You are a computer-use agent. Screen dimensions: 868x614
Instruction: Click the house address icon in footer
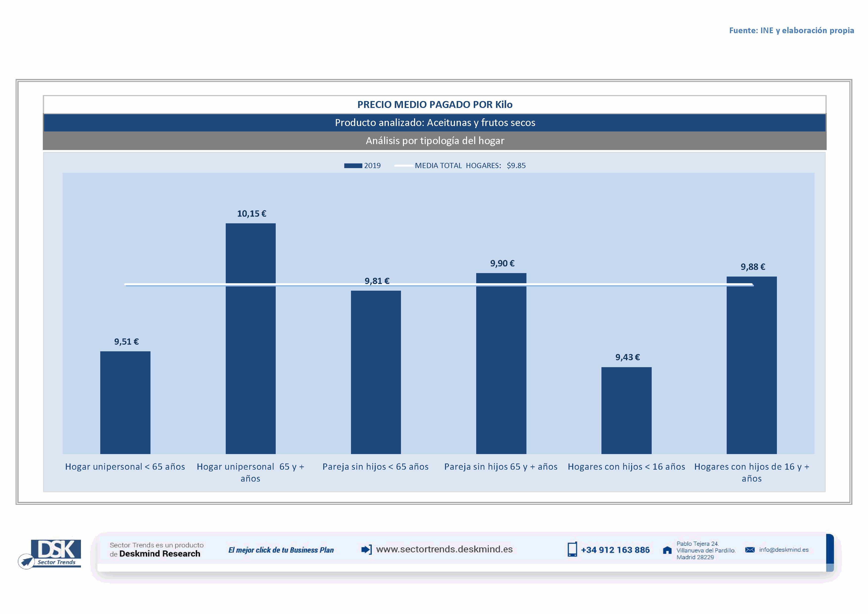(x=667, y=550)
